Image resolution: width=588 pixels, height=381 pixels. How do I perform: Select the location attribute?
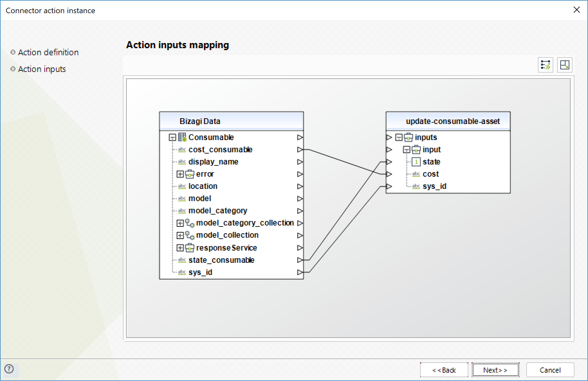[x=203, y=186]
